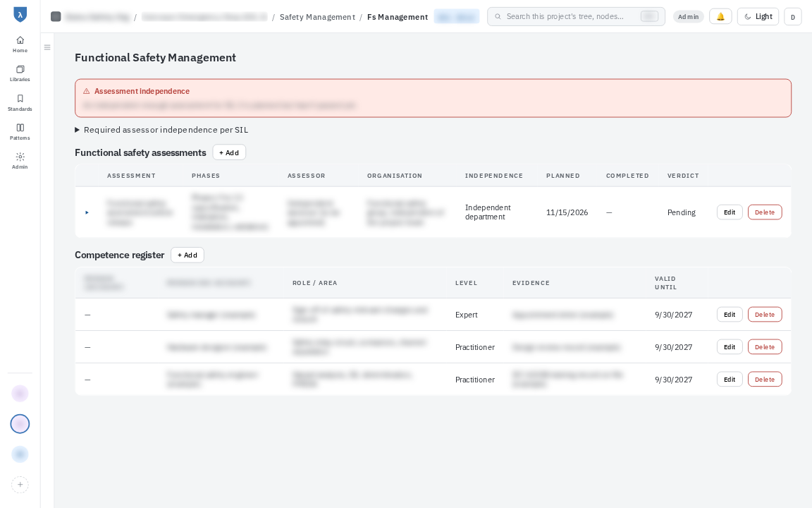
Task: Click the add workspace plus circle
Action: coord(20,485)
